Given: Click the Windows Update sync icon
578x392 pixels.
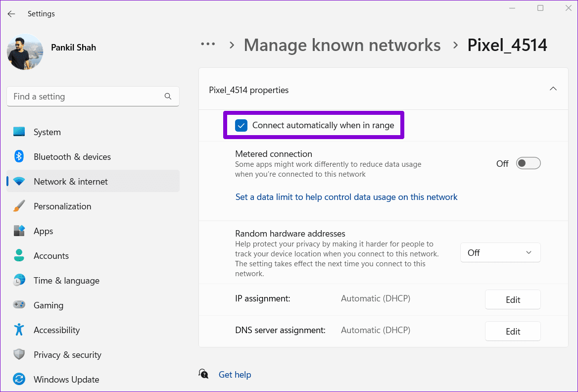Looking at the screenshot, I should [x=19, y=379].
